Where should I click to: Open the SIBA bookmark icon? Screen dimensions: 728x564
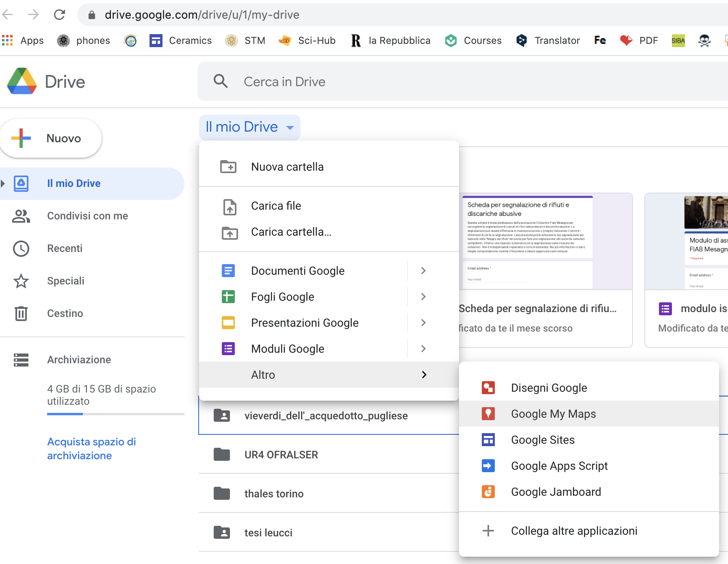pos(678,40)
